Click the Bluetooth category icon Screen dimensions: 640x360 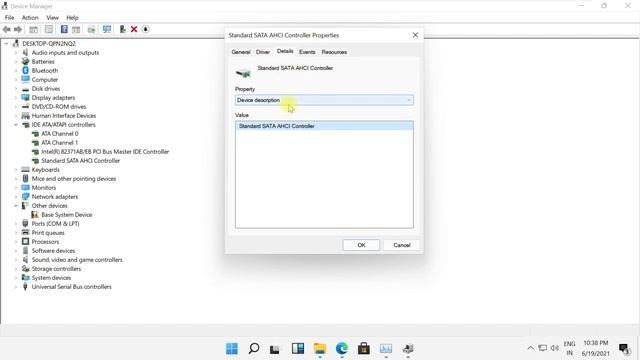tap(25, 71)
